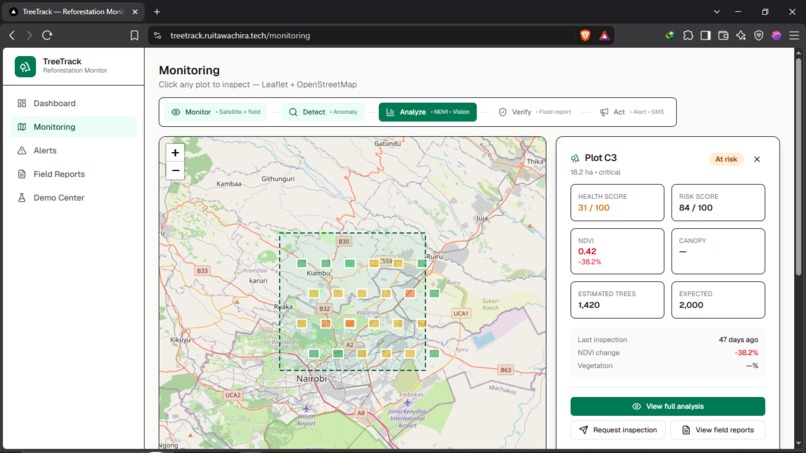Click the paper plane icon in Request inspection
806x453 pixels.
[583, 430]
